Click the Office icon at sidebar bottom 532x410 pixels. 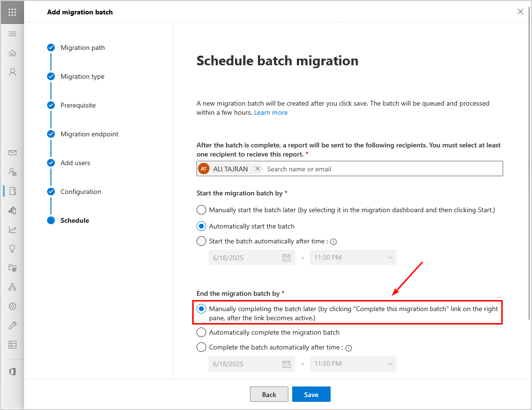pos(12,372)
